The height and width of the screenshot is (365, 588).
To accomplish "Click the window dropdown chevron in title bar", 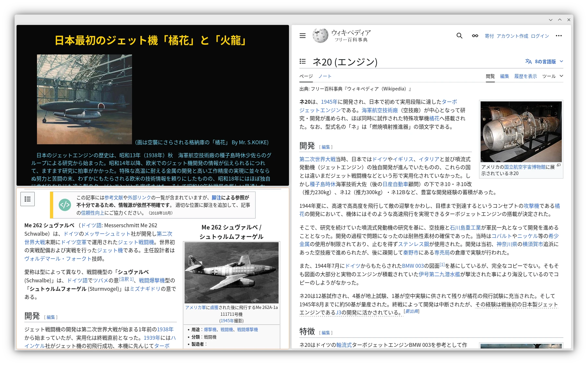I will (551, 20).
